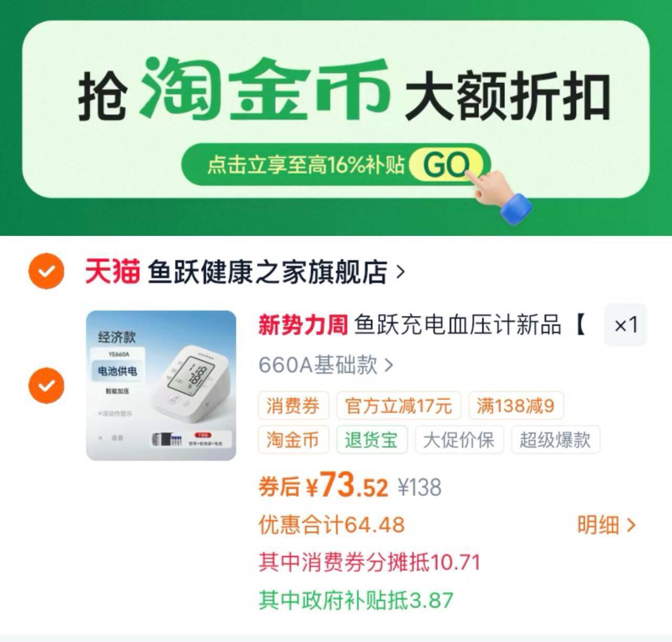Screen dimensions: 672x642
Task: Uncheck the store selection checkbox
Action: (x=46, y=271)
